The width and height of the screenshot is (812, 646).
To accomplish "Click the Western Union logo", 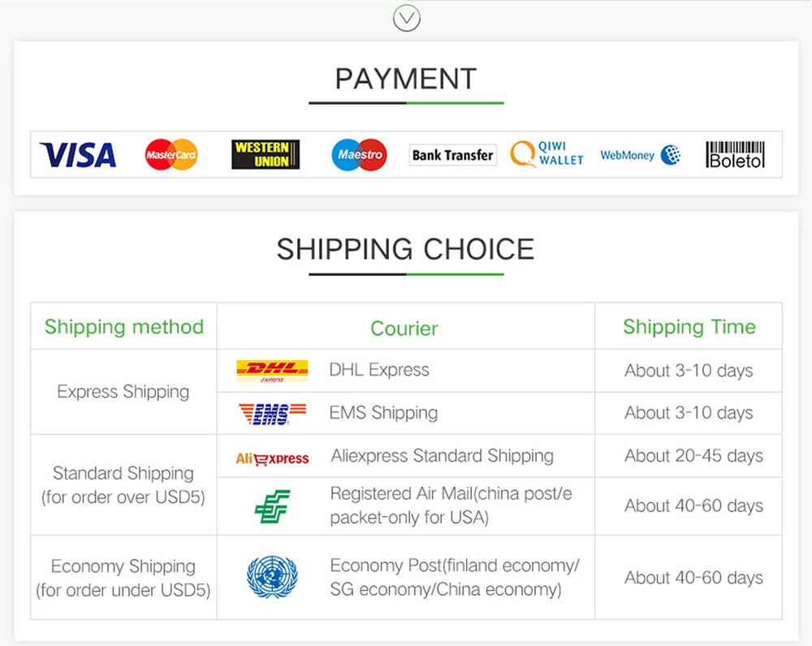I will tap(266, 154).
